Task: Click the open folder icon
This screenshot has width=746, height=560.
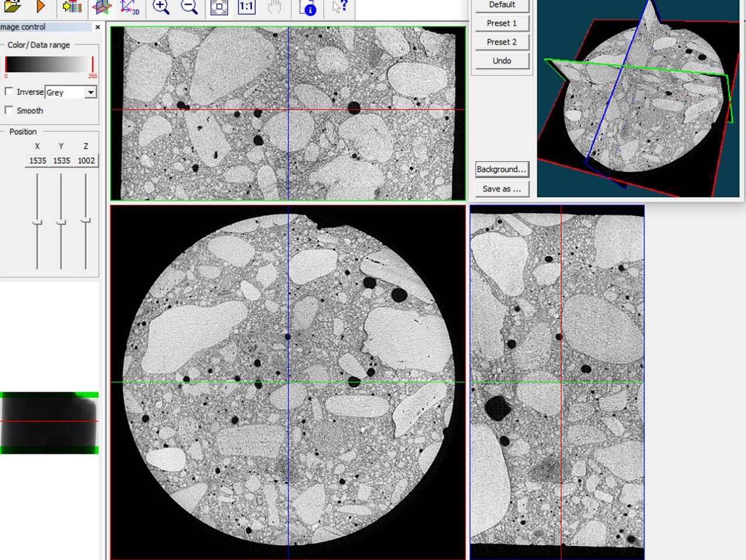Action: pos(12,6)
